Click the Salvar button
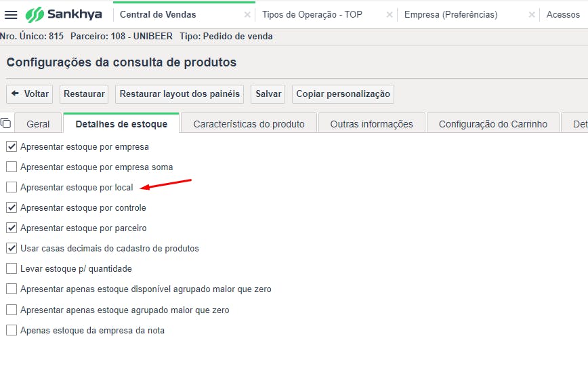 pyautogui.click(x=268, y=94)
